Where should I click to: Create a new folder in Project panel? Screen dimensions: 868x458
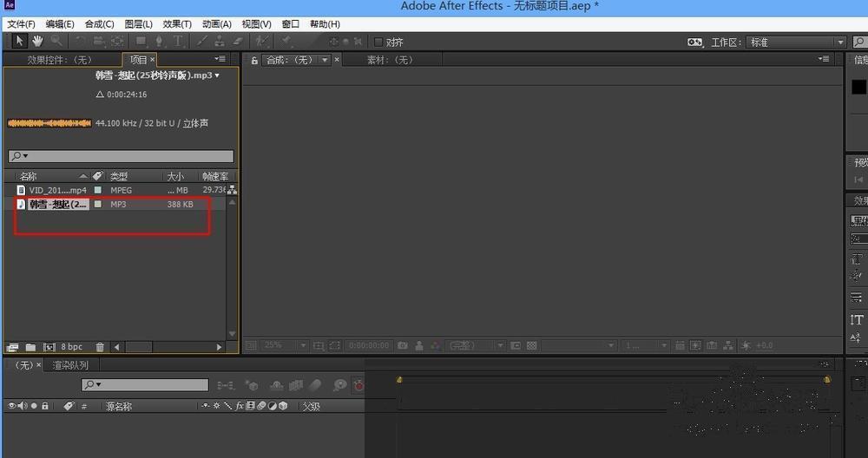[30, 347]
